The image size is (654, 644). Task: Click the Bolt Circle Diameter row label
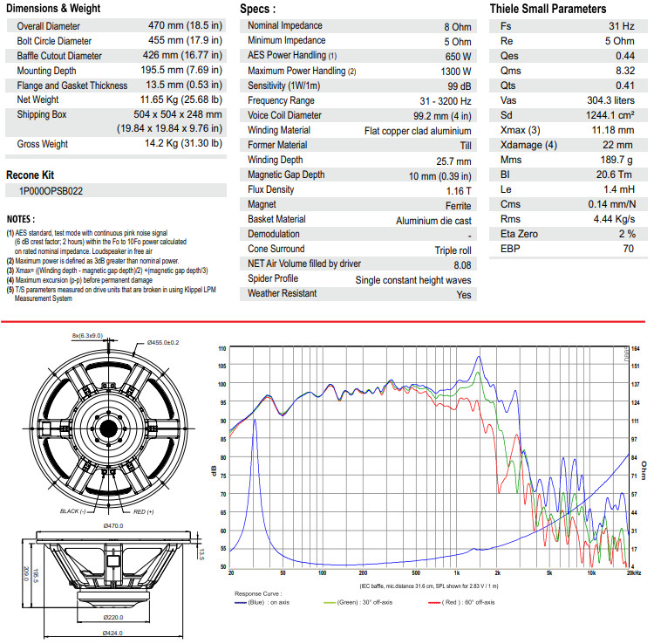54,41
